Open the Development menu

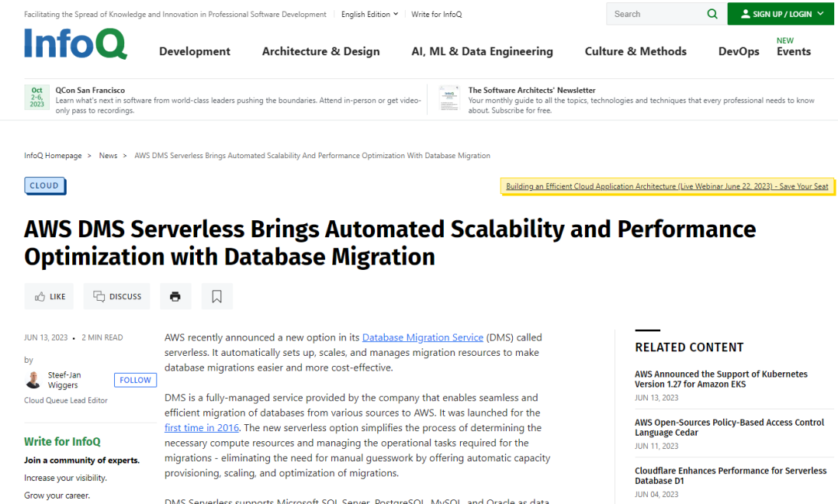[x=195, y=51]
